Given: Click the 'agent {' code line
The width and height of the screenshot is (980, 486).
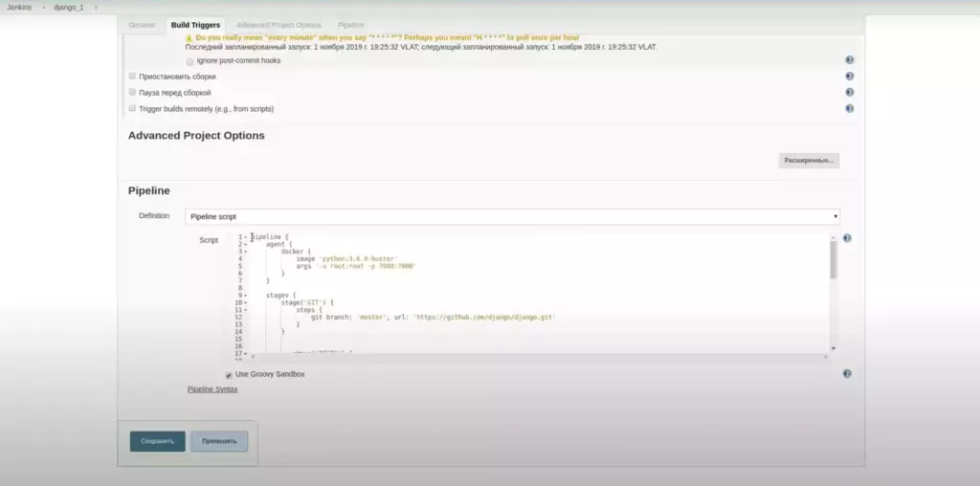Looking at the screenshot, I should [278, 244].
